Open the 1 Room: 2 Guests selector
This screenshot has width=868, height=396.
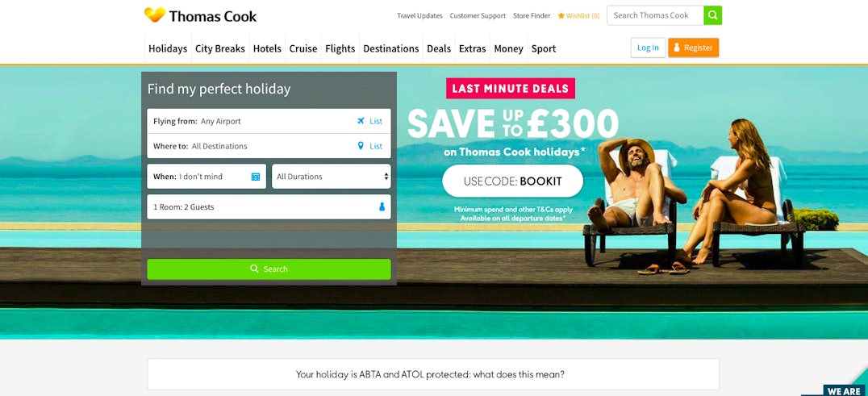[269, 206]
